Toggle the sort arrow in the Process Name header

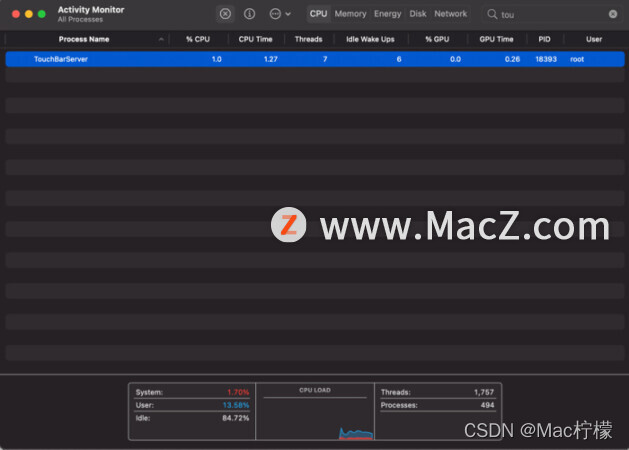(161, 39)
